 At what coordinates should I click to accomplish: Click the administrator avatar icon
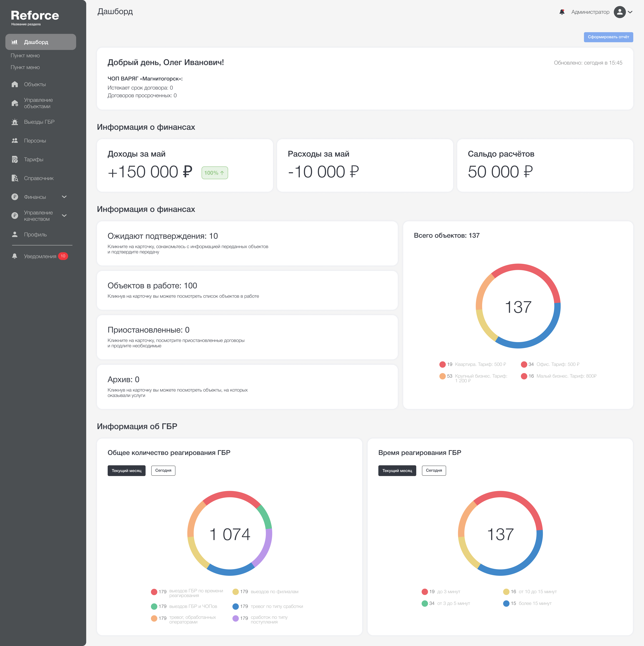tap(620, 12)
